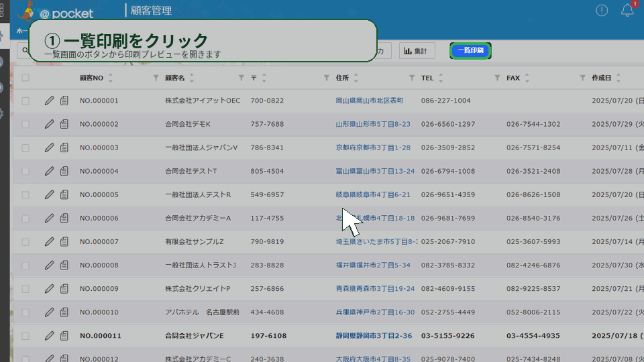This screenshot has height=362, width=644.
Task: Click the 一覧印刷 button
Action: click(x=470, y=50)
